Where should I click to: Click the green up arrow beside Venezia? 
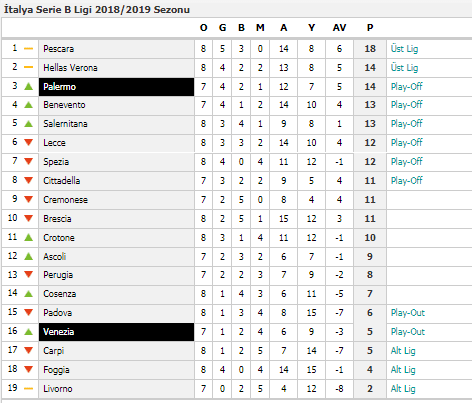(29, 332)
